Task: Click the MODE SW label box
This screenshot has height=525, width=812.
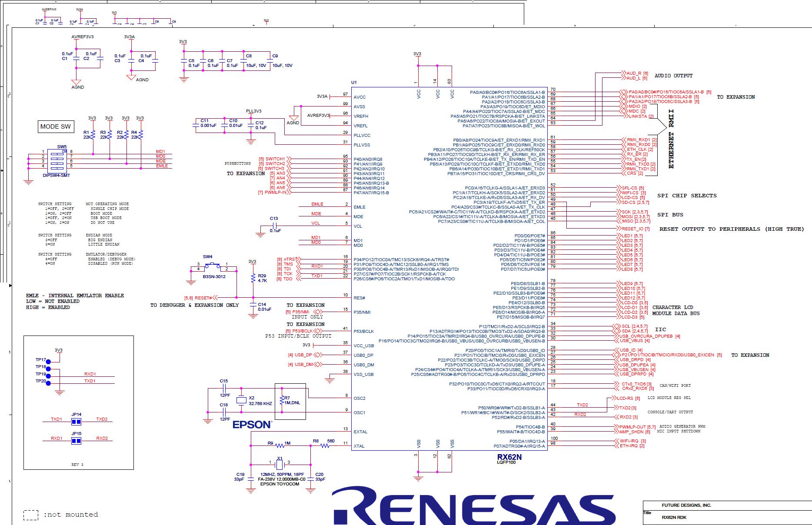Action: pyautogui.click(x=56, y=127)
